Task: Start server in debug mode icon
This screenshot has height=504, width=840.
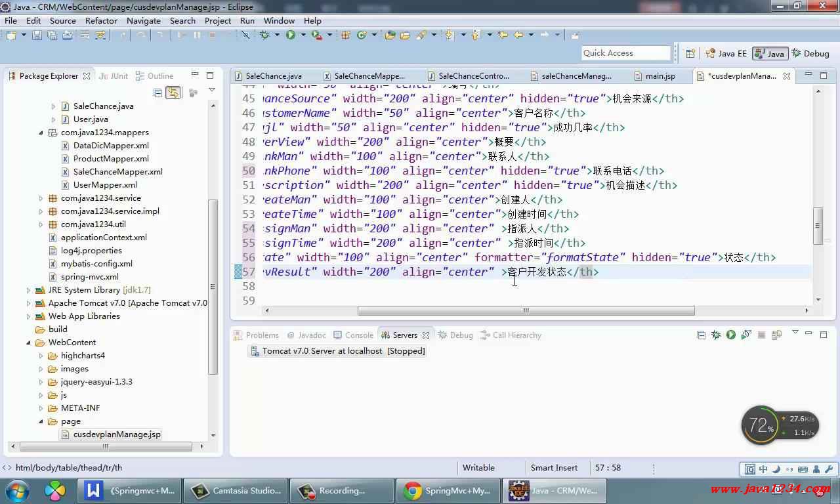Action: 716,335
